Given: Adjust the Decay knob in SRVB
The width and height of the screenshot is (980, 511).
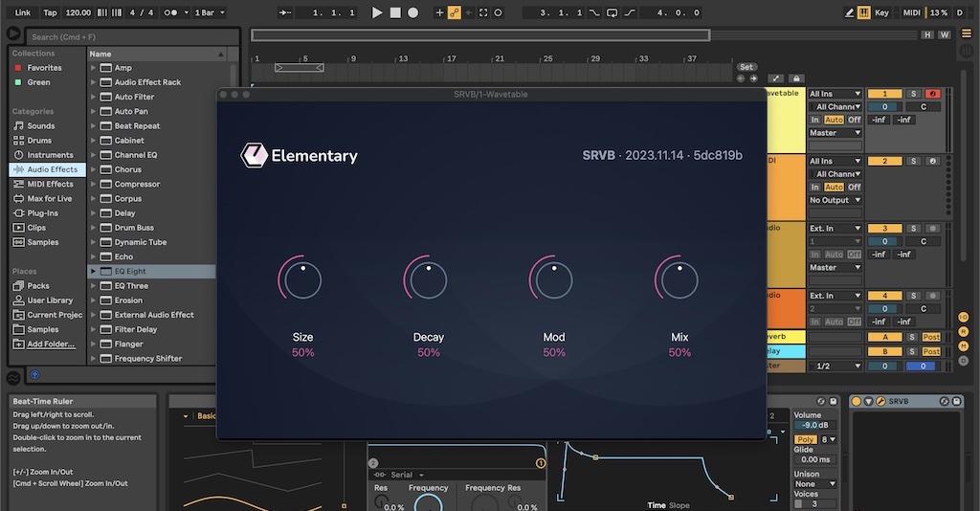Looking at the screenshot, I should (x=428, y=278).
